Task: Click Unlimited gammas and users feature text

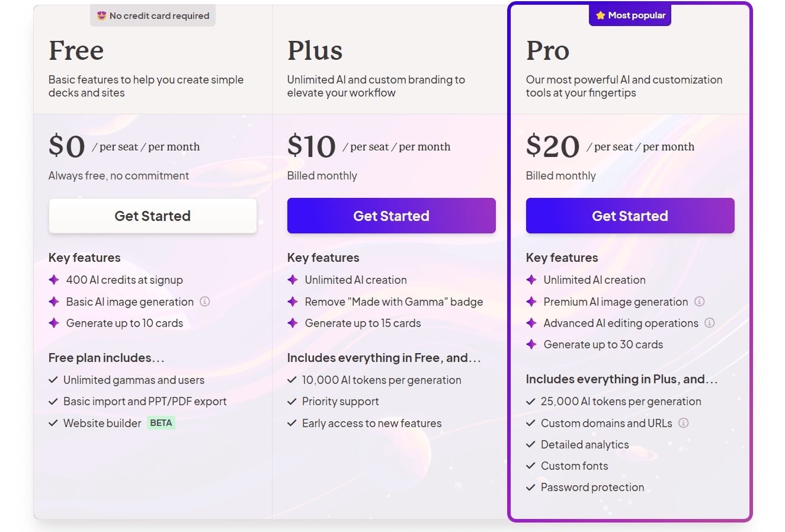Action: click(x=134, y=380)
